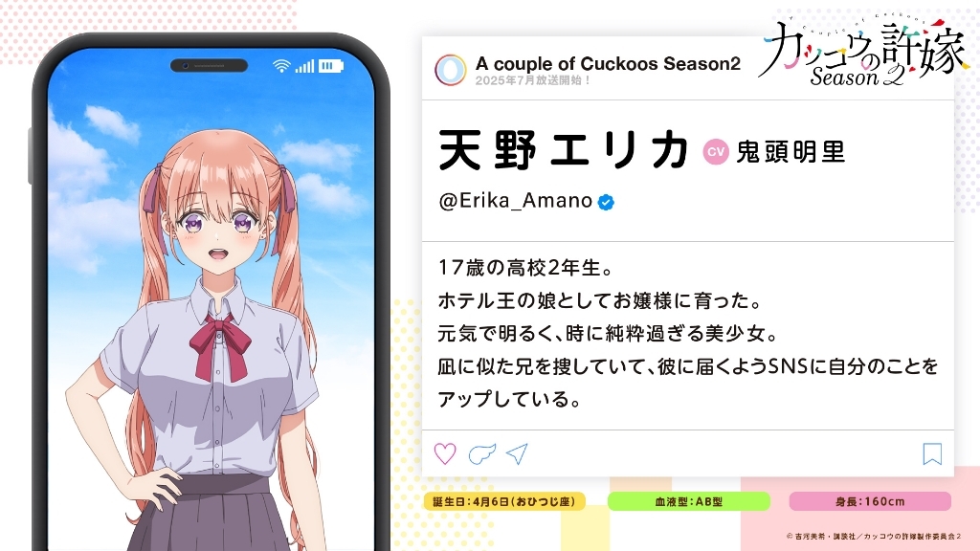Click the 2025年7月放送開始 subtitle text
Screen dimensions: 980x551
coord(532,80)
